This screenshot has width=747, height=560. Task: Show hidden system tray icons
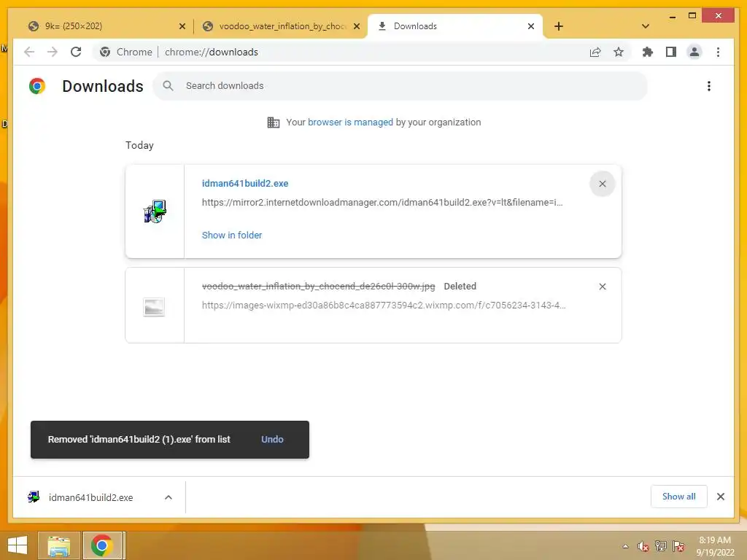pyautogui.click(x=625, y=546)
